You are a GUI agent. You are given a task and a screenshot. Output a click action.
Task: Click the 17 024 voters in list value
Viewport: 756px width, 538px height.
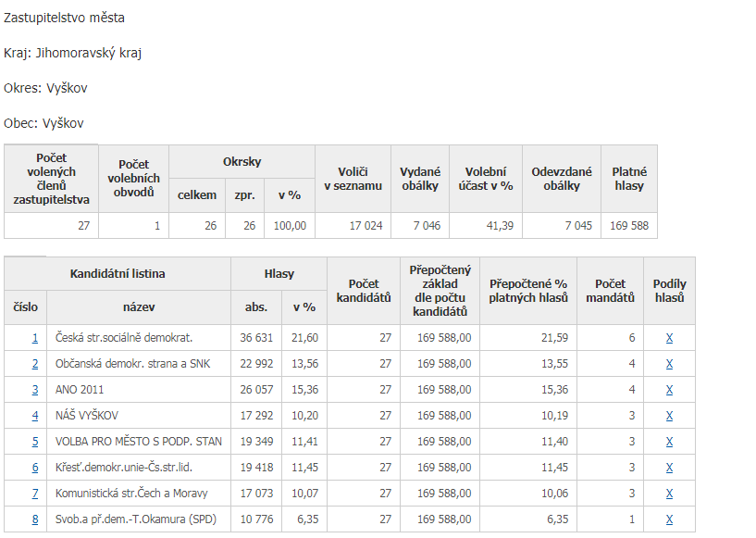point(366,226)
